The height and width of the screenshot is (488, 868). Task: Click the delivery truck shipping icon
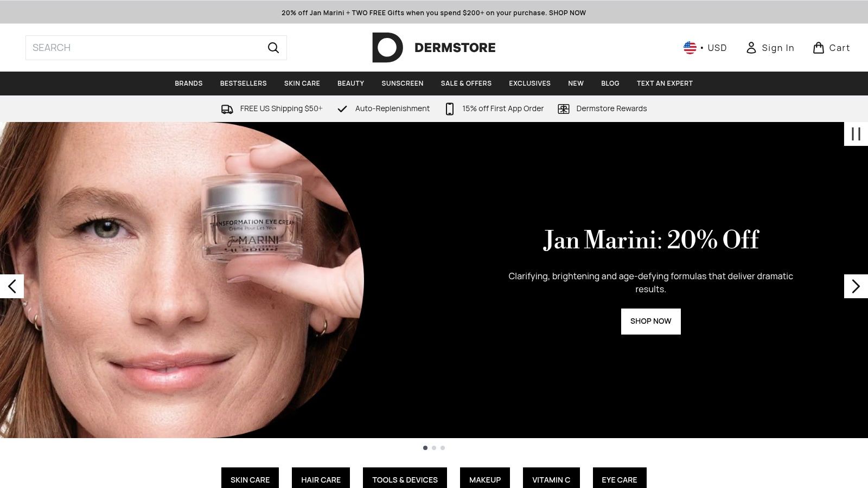pos(227,109)
